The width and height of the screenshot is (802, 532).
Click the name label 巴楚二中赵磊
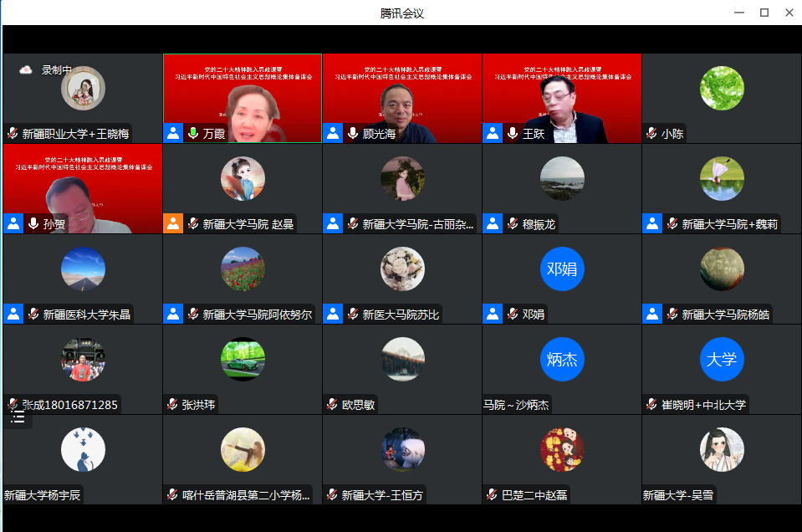[x=534, y=495]
